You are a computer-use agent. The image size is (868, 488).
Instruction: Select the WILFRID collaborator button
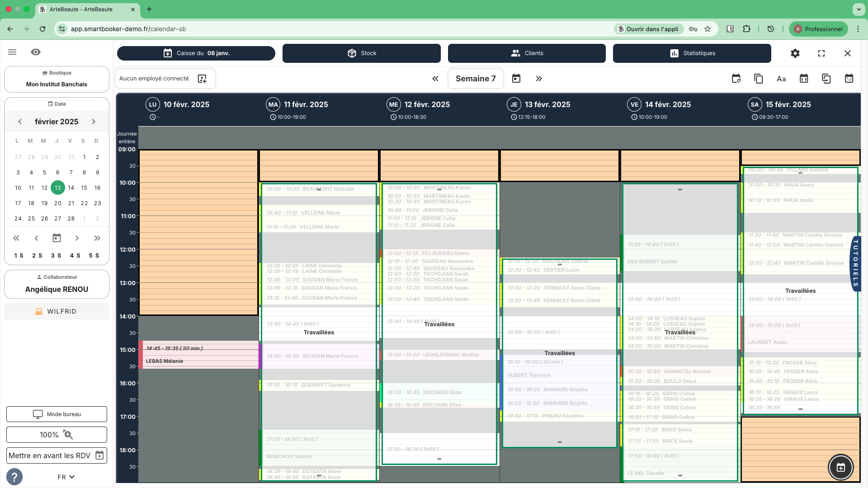(57, 311)
